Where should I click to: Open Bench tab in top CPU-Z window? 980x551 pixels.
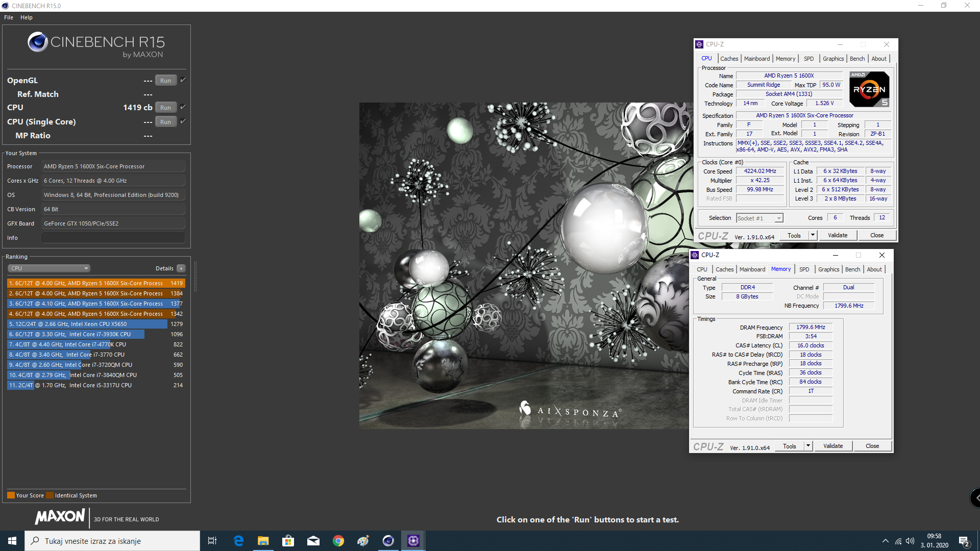pos(857,59)
